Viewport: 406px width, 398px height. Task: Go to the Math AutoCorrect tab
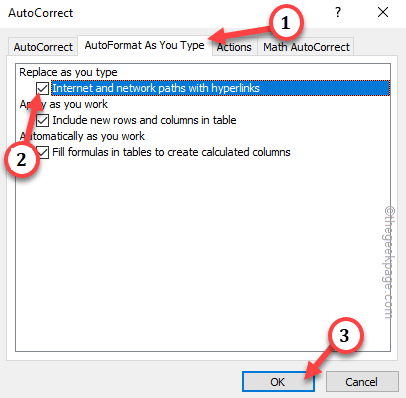tap(306, 47)
